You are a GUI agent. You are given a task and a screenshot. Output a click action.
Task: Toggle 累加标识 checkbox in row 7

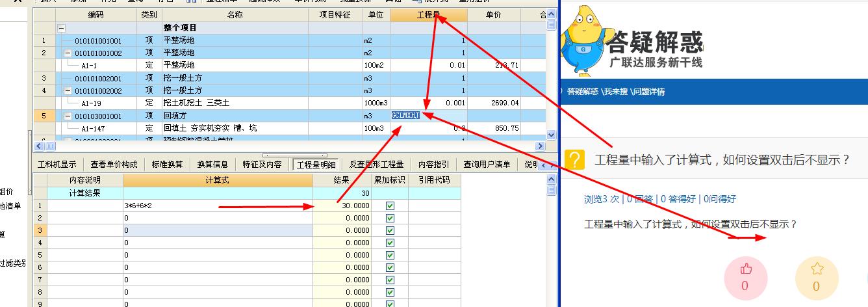(390, 279)
